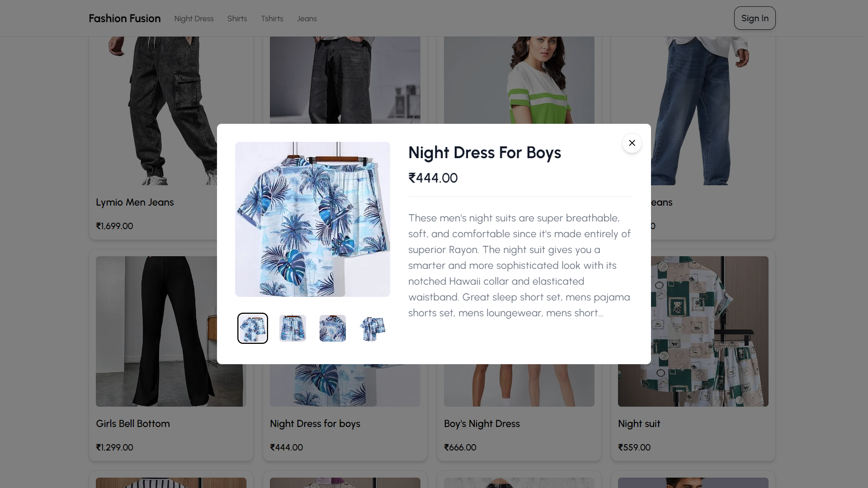Select the first product thumbnail
The height and width of the screenshot is (488, 868).
point(252,328)
